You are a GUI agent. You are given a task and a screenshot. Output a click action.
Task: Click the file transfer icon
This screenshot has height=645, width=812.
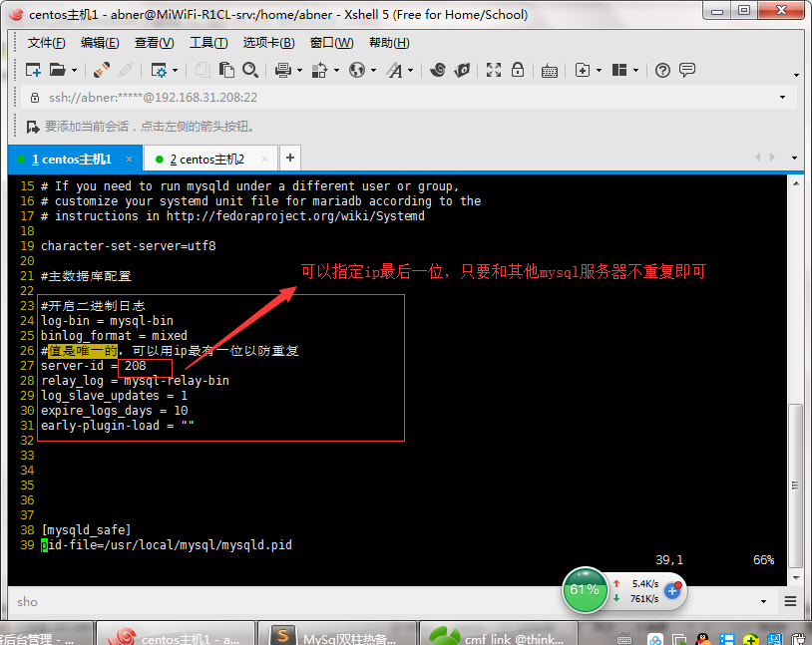tap(319, 70)
